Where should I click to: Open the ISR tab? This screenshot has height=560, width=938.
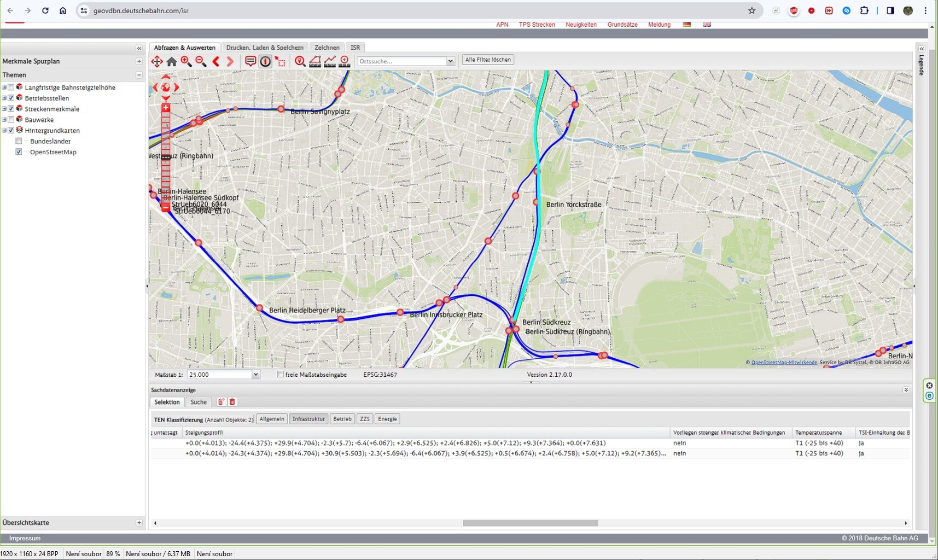(356, 48)
